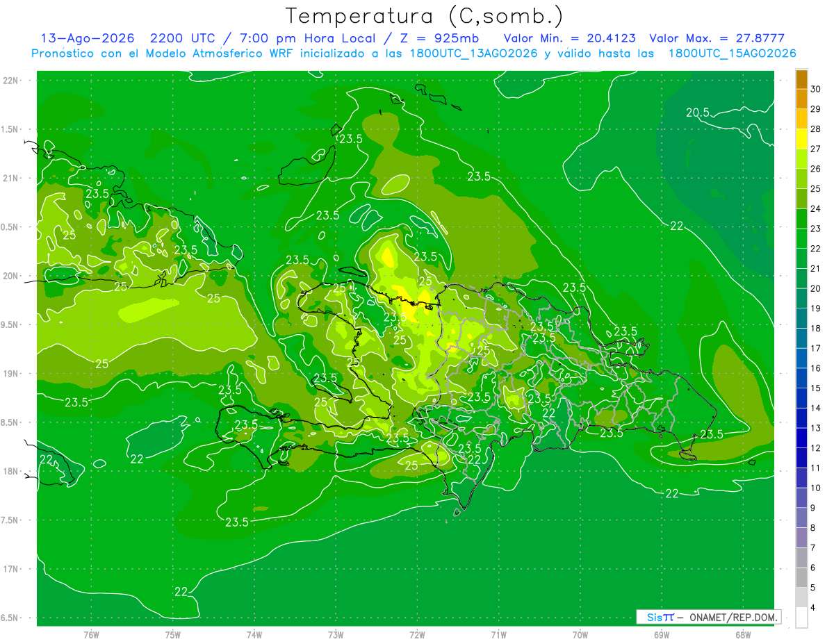Click the colorbar label '20'
Screen dimensions: 834x644
tap(816, 288)
